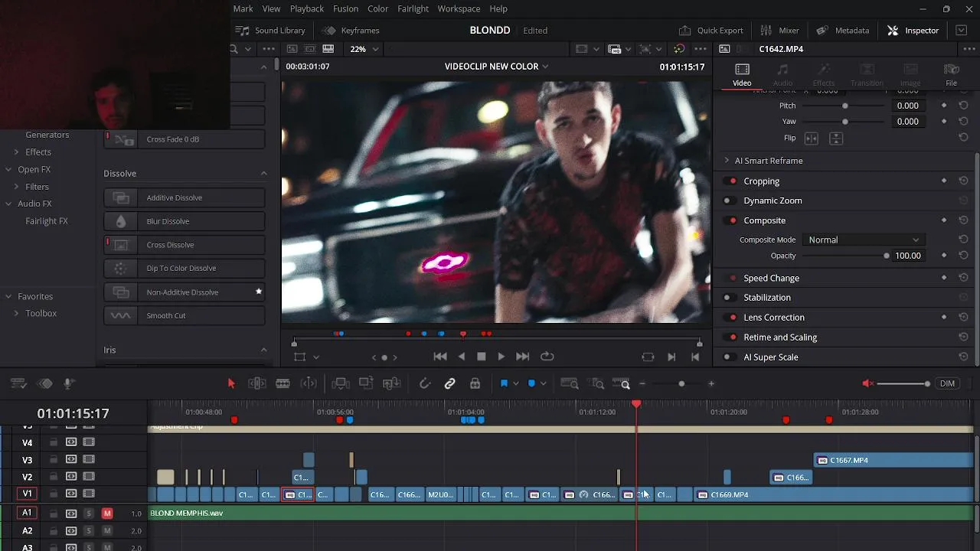Reset the Pitch value
Image resolution: width=980 pixels, height=551 pixels.
[963, 106]
